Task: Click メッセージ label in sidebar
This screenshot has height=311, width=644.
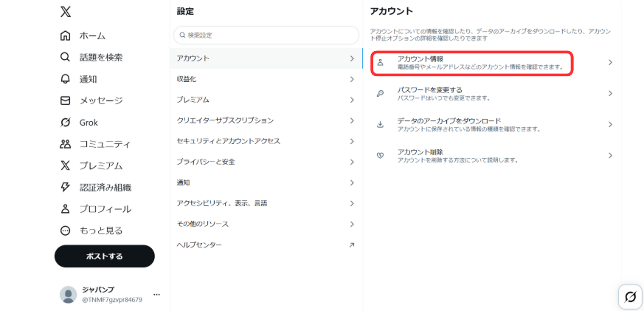Action: pos(101,100)
